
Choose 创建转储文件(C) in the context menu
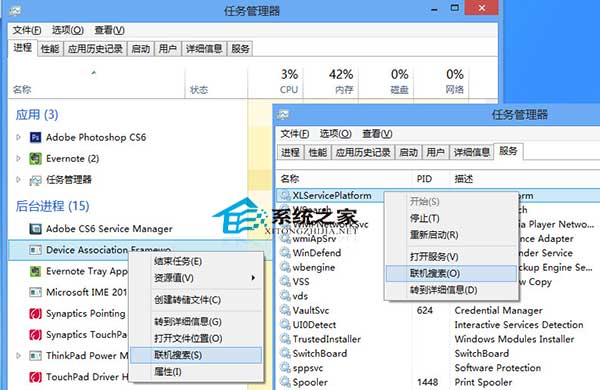(197, 300)
